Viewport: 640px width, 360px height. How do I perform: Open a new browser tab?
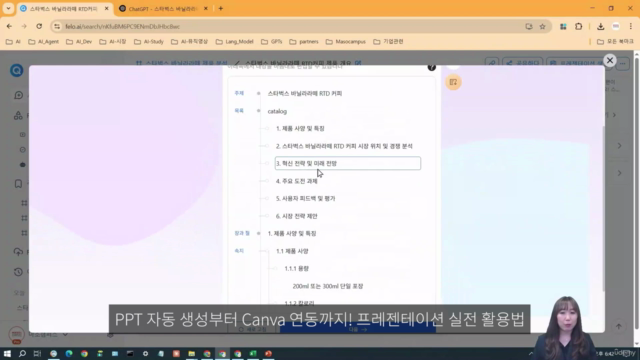pos(221,9)
